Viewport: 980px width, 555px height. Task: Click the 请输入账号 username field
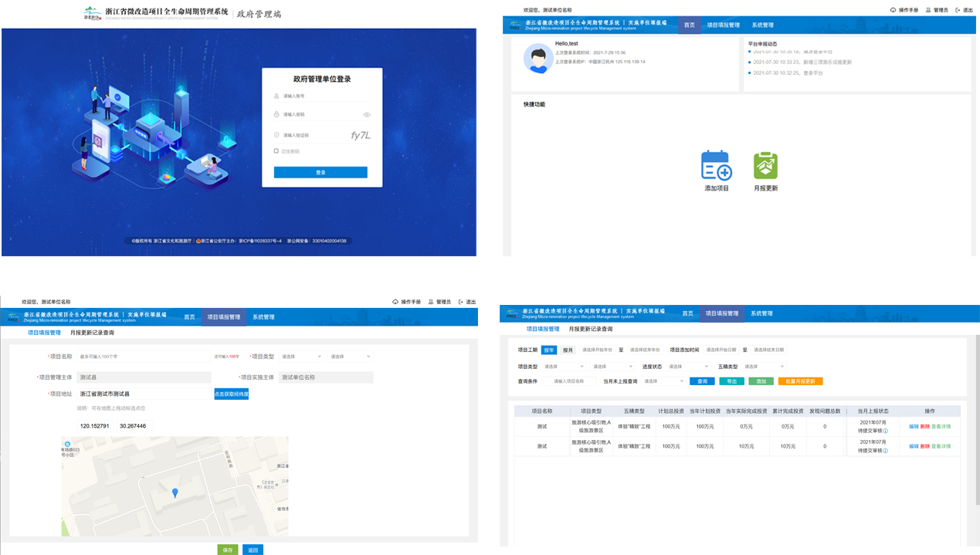(x=320, y=96)
